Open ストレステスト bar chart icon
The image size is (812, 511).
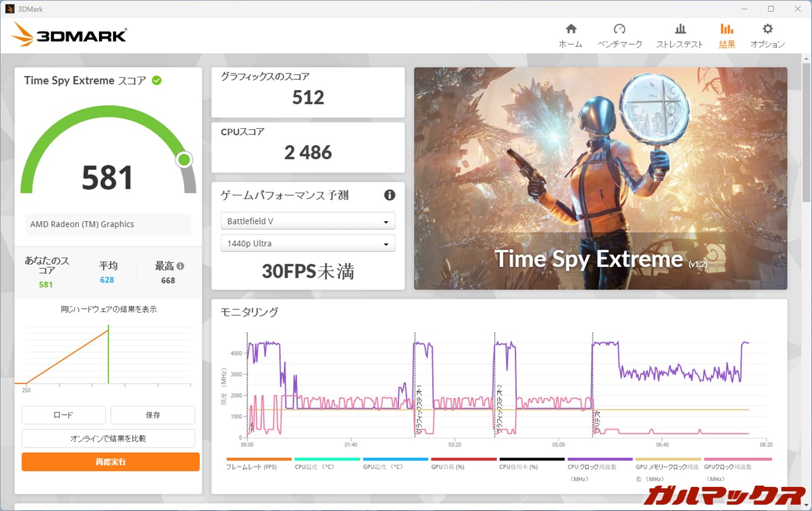tap(679, 29)
